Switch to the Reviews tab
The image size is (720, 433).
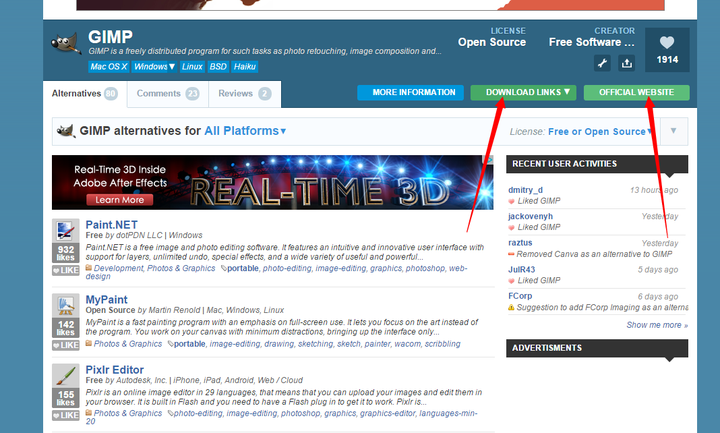(x=245, y=94)
